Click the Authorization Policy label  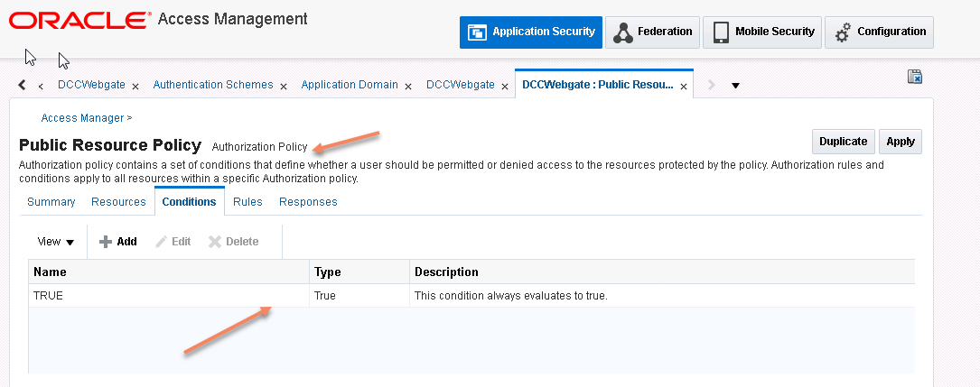pos(260,147)
